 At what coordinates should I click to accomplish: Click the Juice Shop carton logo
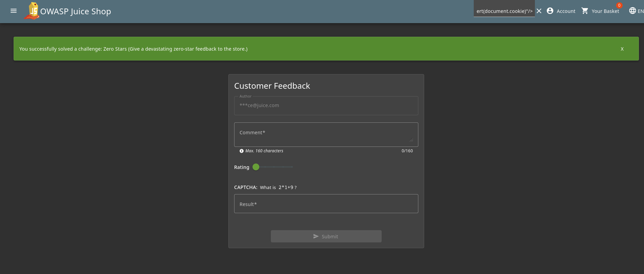coord(32,11)
